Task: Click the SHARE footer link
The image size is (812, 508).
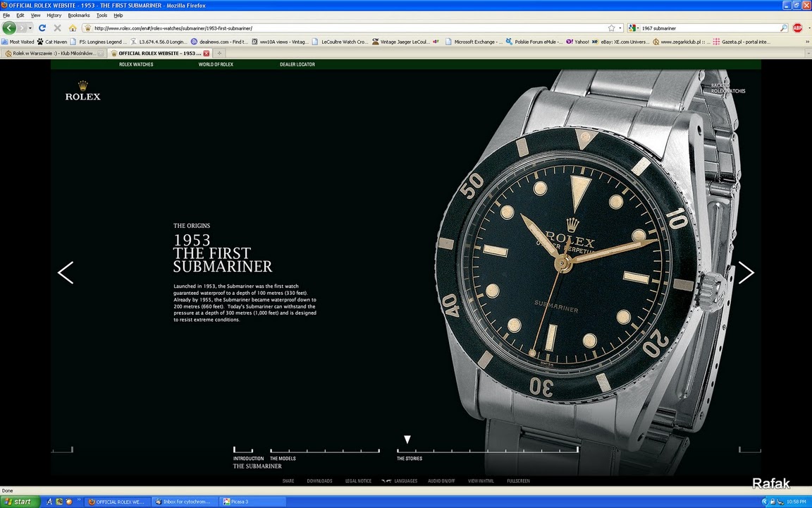Action: click(x=288, y=481)
